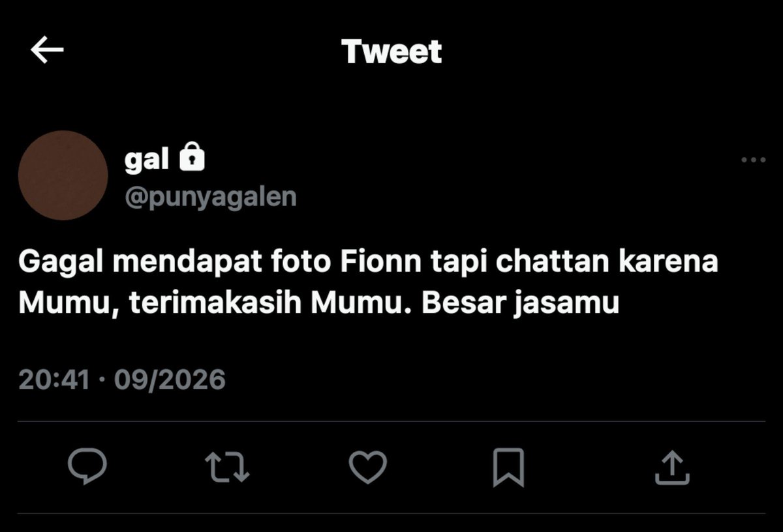Click the padlock icon beside gal
Screen dimensions: 783x532
click(x=191, y=158)
